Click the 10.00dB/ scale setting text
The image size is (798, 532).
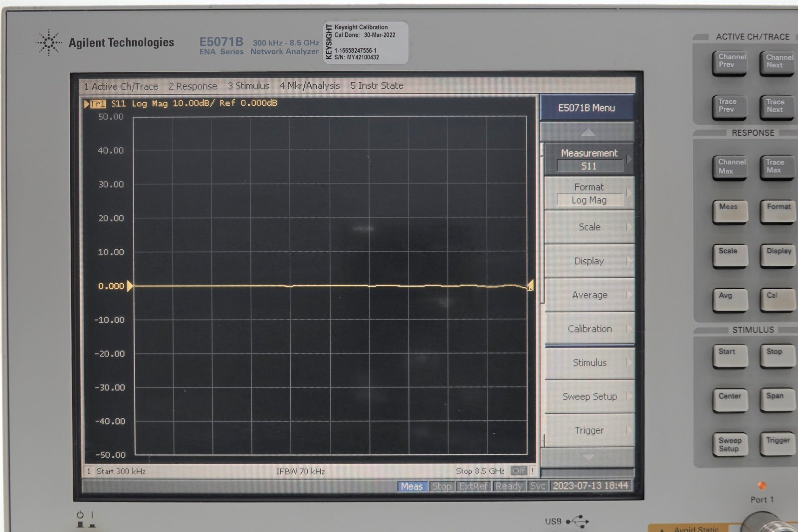point(193,103)
